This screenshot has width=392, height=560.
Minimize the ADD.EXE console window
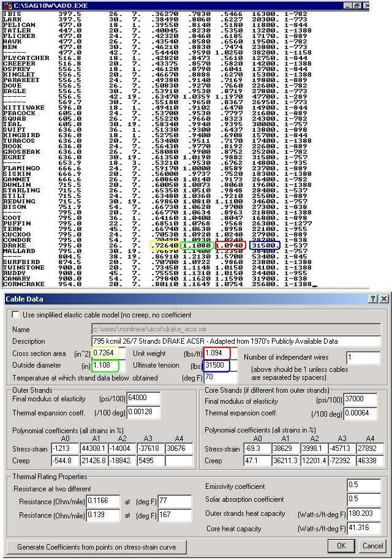[348, 6]
